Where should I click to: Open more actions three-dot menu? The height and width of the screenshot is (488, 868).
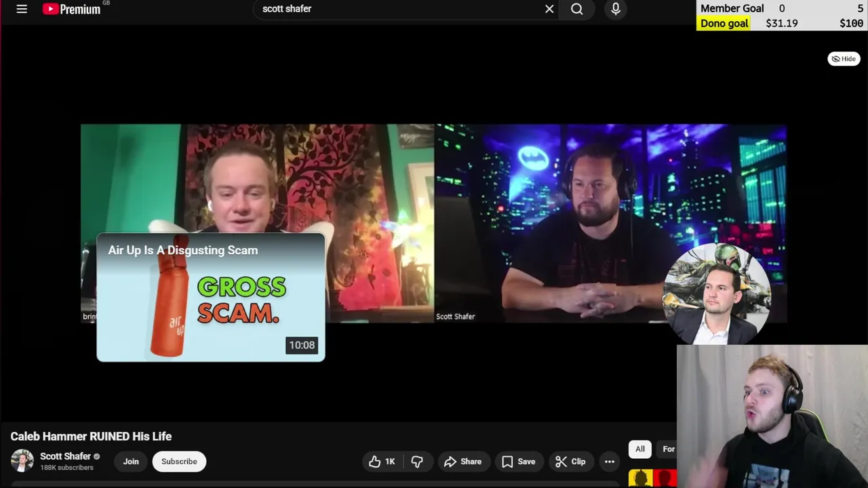point(610,462)
